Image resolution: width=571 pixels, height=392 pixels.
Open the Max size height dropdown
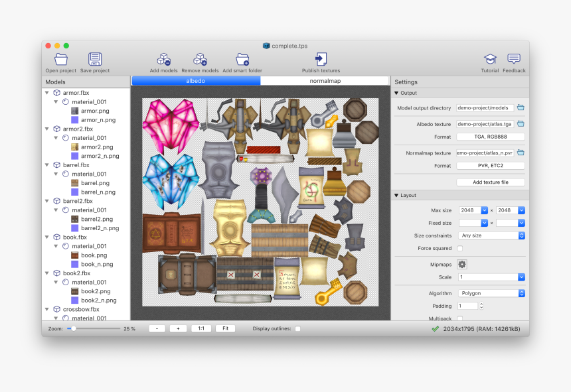click(521, 210)
